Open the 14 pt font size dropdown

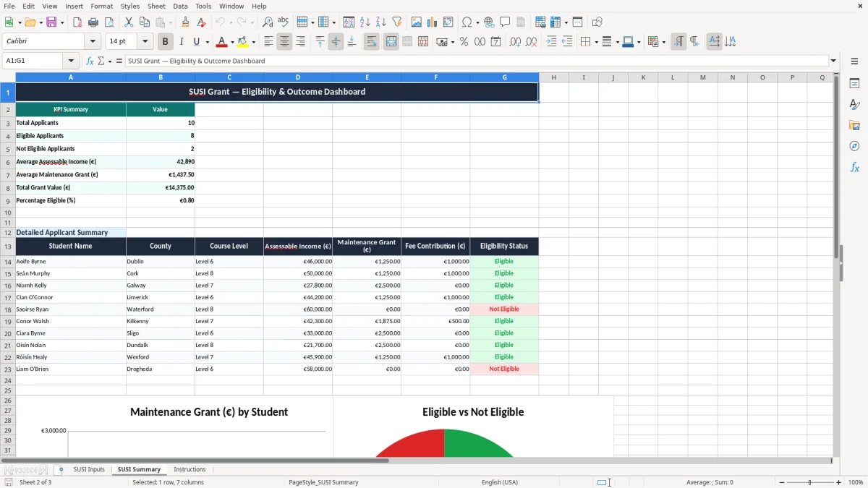coord(145,42)
